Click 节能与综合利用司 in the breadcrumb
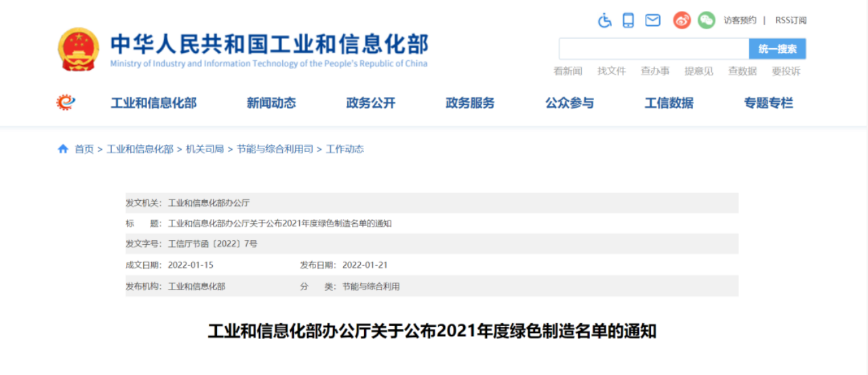 click(275, 149)
